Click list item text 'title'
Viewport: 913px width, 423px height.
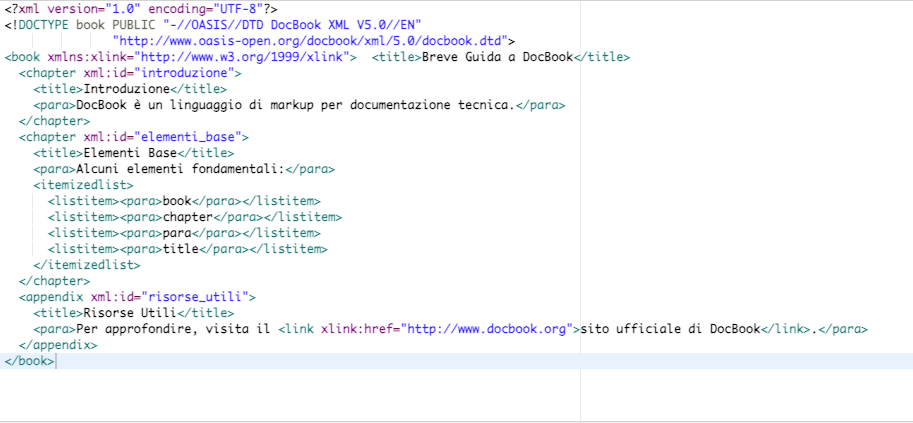pos(181,249)
